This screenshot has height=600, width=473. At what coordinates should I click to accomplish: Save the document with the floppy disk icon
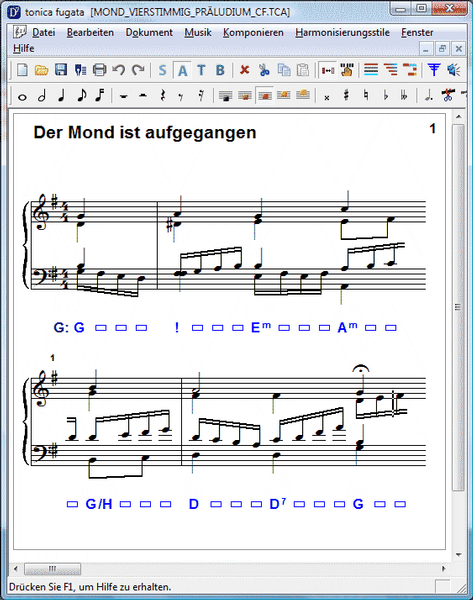[x=61, y=70]
